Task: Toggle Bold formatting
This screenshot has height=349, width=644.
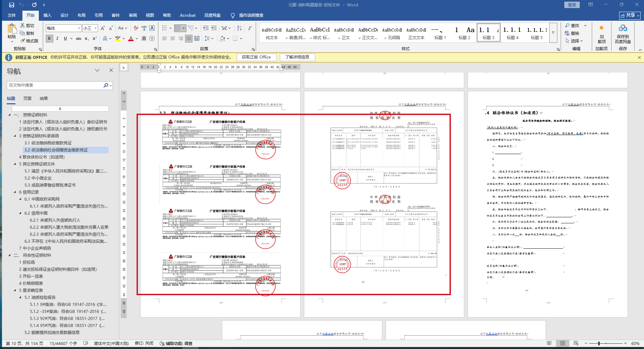Action: click(49, 38)
